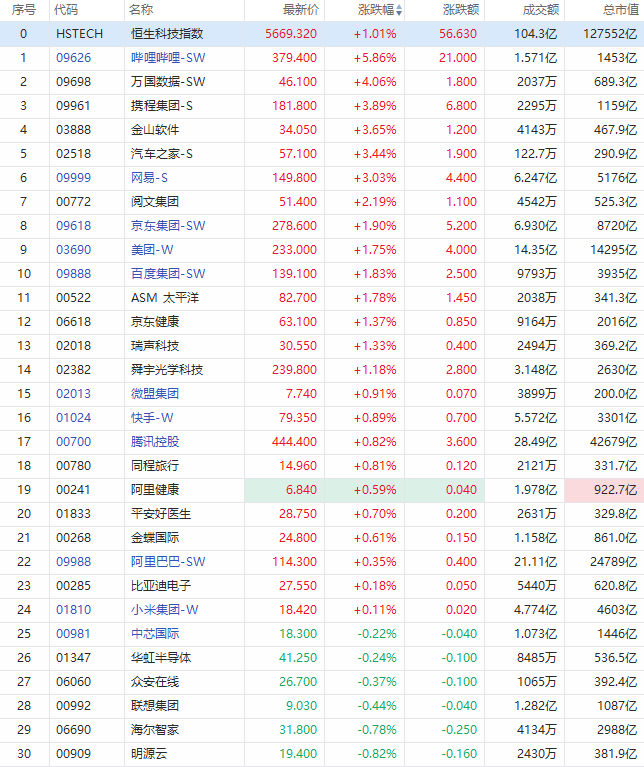644x767 pixels.
Task: Select the HSTECH index row code
Action: click(79, 34)
